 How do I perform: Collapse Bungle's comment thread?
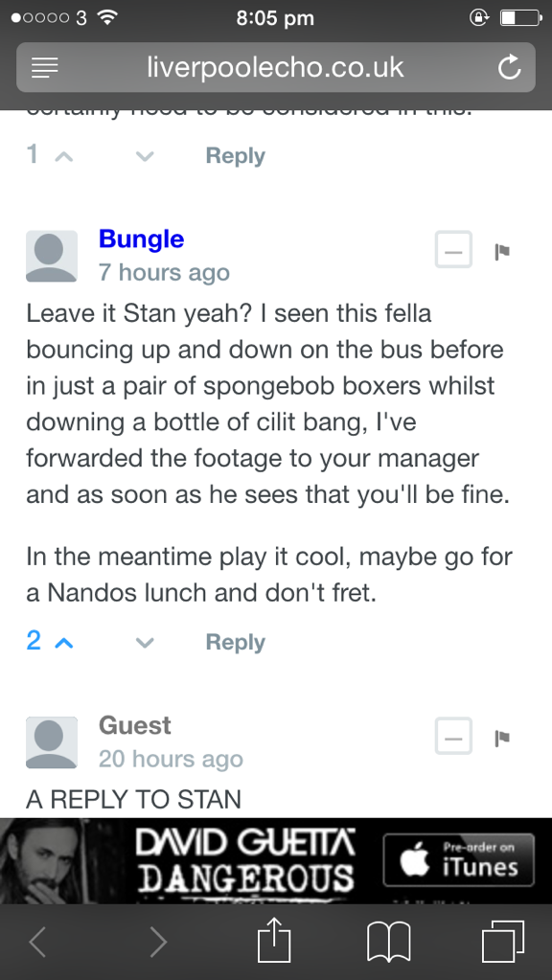(x=453, y=249)
